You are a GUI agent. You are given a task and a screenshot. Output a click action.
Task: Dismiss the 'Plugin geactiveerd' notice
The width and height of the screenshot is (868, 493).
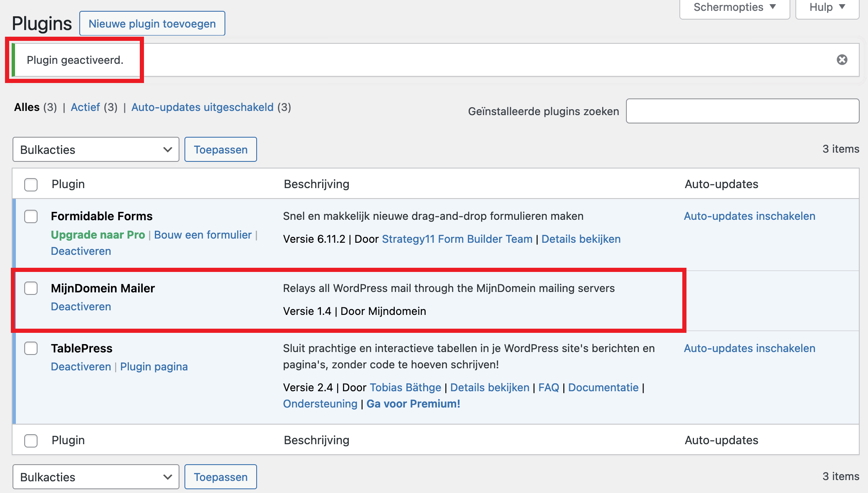pyautogui.click(x=842, y=60)
